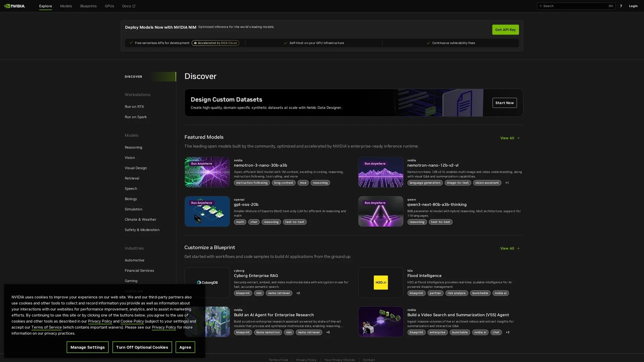Open the H2O.ai logo thumbnail
The width and height of the screenshot is (644, 362).
click(381, 282)
